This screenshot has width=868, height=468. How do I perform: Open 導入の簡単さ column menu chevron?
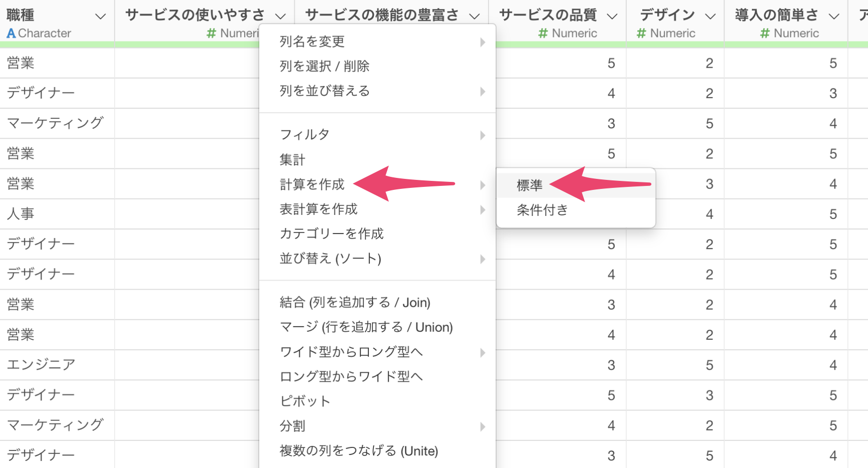(833, 17)
